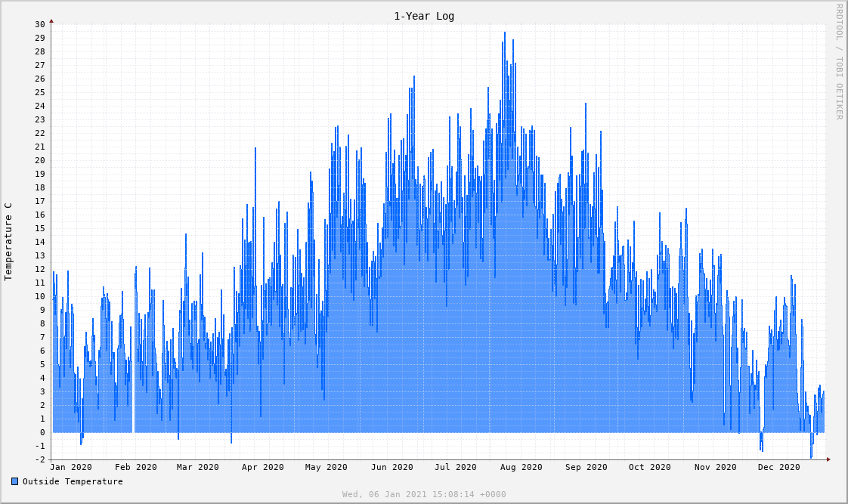848x504 pixels.
Task: Select the Outside Temperature legend label
Action: pyautogui.click(x=73, y=481)
